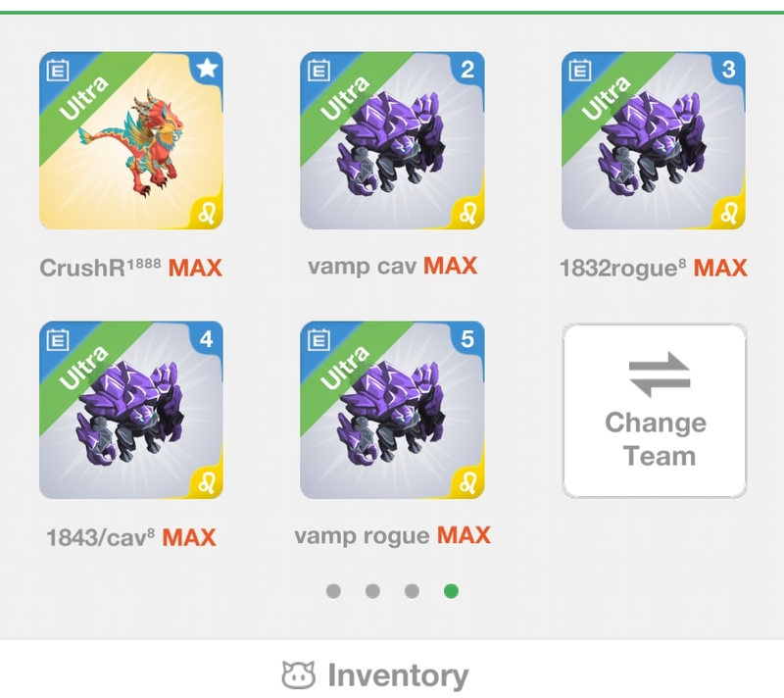Tap notes icon on CrushR card

click(58, 70)
